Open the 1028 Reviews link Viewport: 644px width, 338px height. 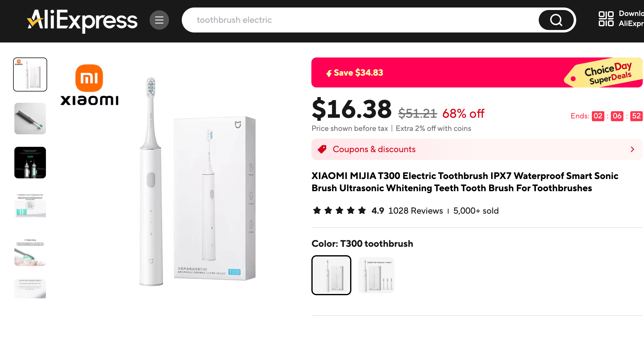(x=415, y=211)
